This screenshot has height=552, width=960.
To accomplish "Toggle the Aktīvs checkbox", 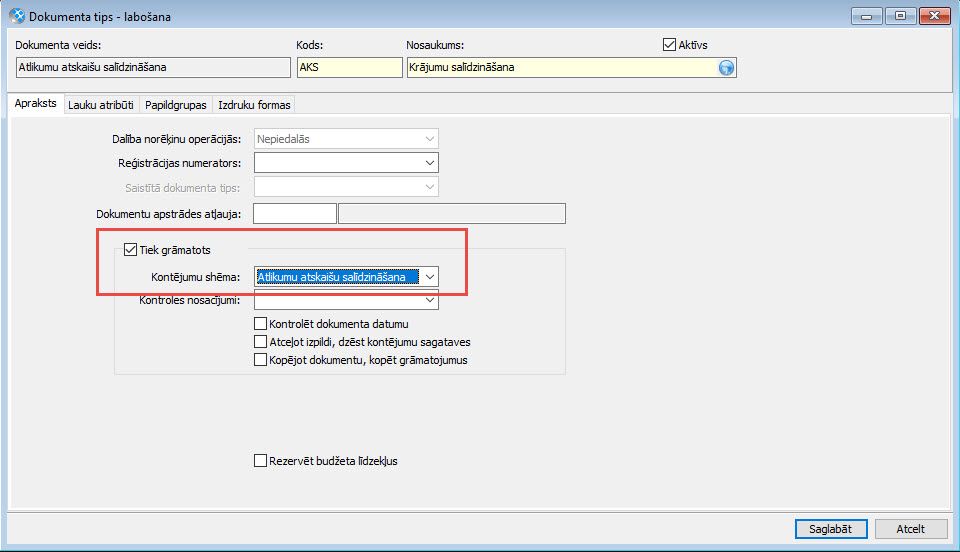I will point(669,45).
